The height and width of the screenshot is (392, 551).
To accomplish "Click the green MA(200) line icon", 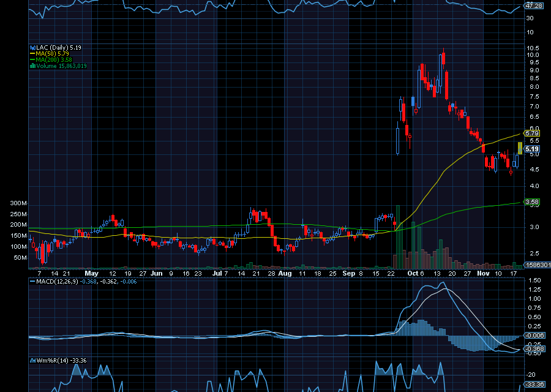I will click(x=32, y=59).
